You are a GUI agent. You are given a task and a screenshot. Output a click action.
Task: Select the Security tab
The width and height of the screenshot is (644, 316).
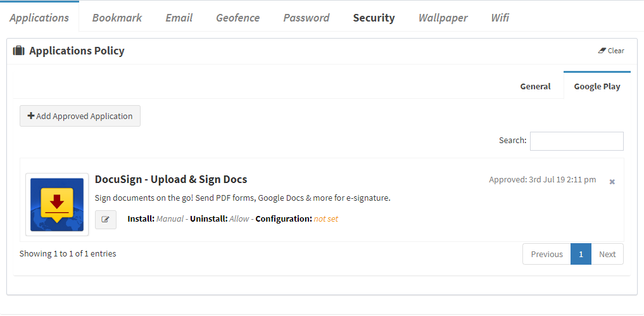[x=374, y=18]
